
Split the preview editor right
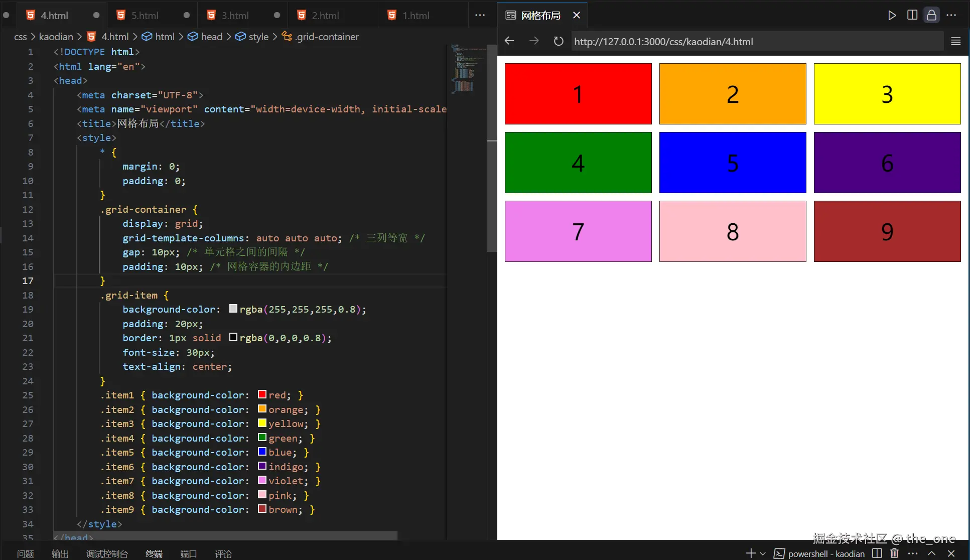pos(912,15)
